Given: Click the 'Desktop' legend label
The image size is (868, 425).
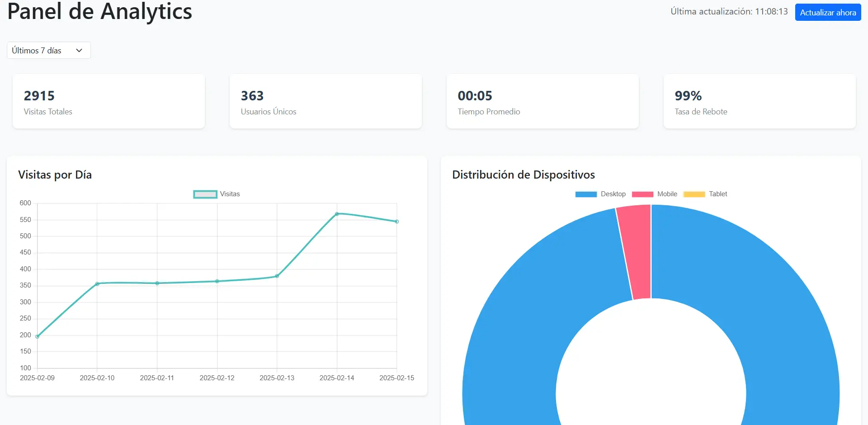Looking at the screenshot, I should (613, 194).
